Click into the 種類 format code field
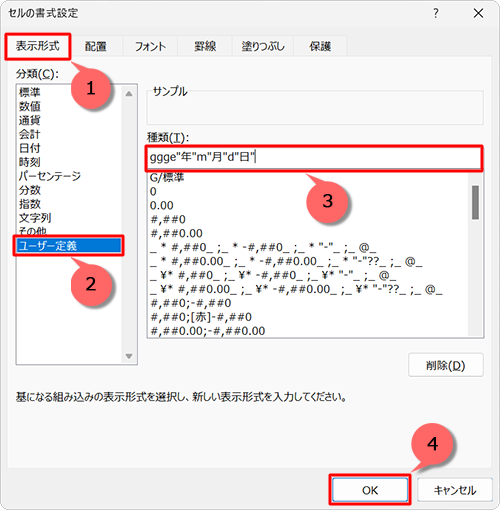Viewport: 500px width, 510px height. 314,157
